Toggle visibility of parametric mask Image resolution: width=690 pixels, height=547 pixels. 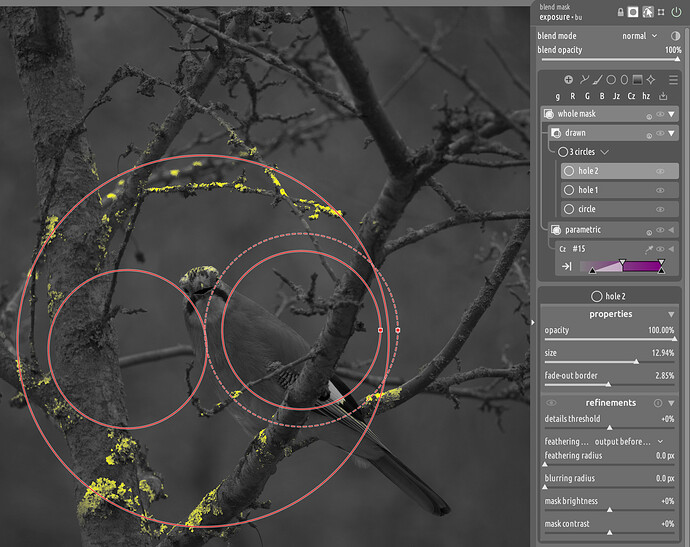tap(660, 230)
